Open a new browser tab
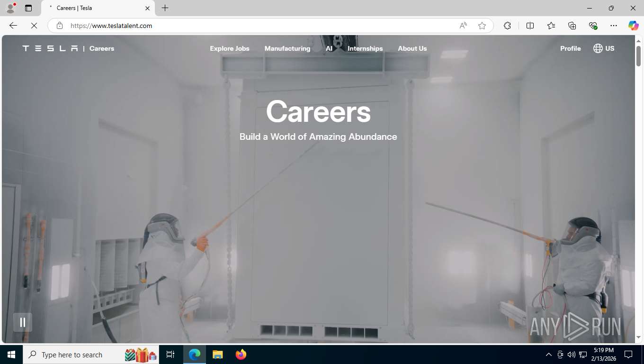 coord(165,8)
